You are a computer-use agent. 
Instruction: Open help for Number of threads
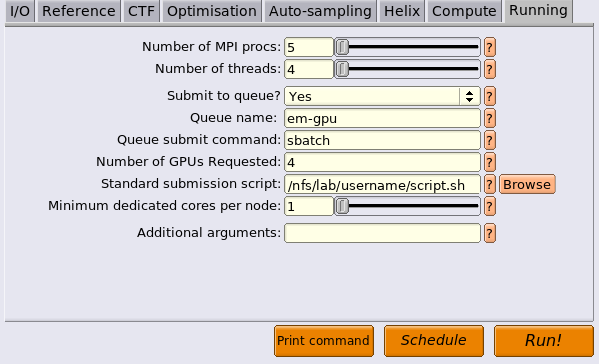(x=490, y=70)
